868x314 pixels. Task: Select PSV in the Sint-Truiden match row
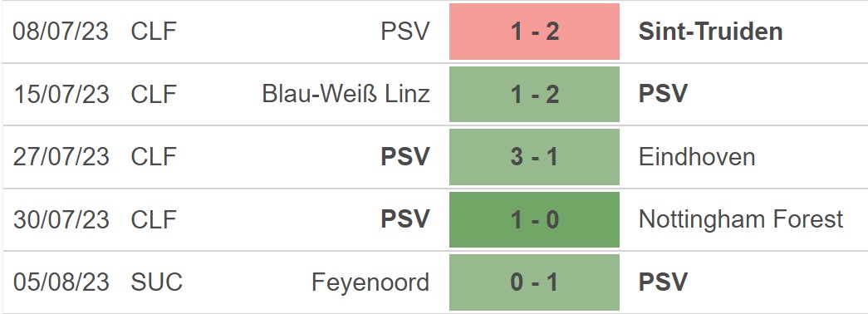pyautogui.click(x=405, y=32)
